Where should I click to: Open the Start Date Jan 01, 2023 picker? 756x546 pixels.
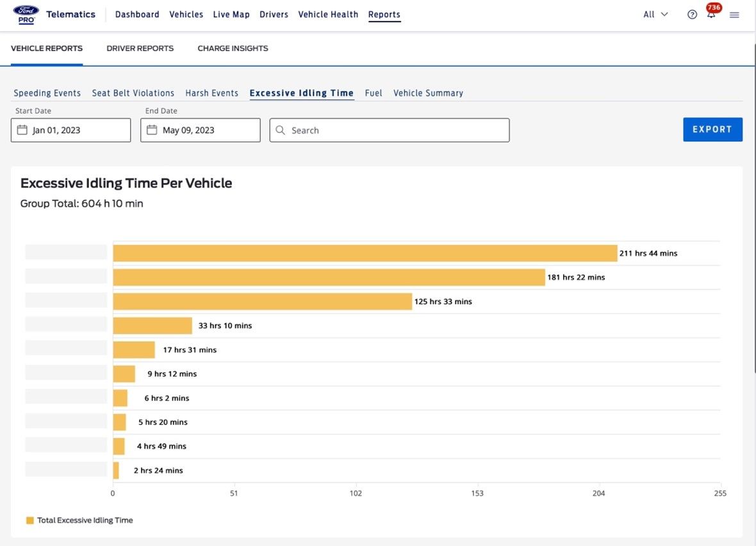coord(70,130)
